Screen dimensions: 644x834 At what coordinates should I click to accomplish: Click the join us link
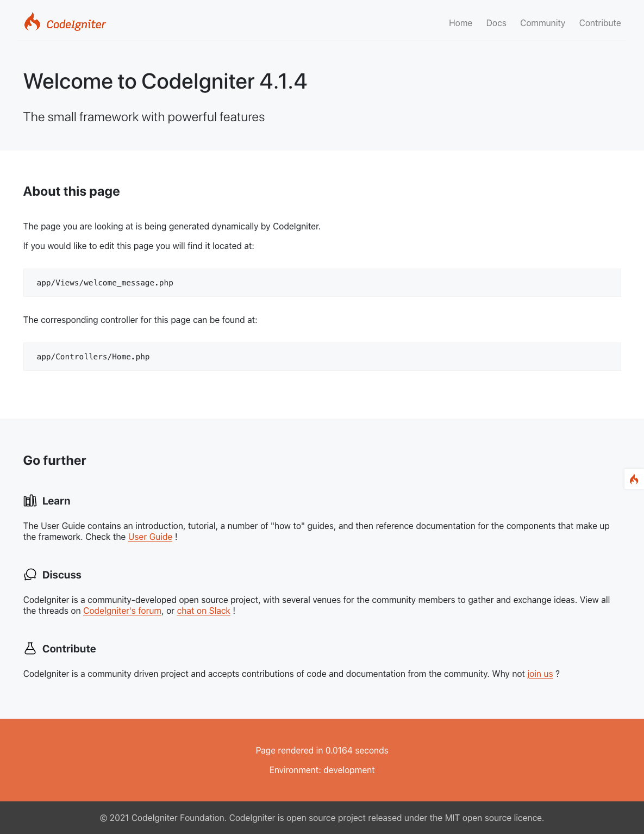pos(540,674)
